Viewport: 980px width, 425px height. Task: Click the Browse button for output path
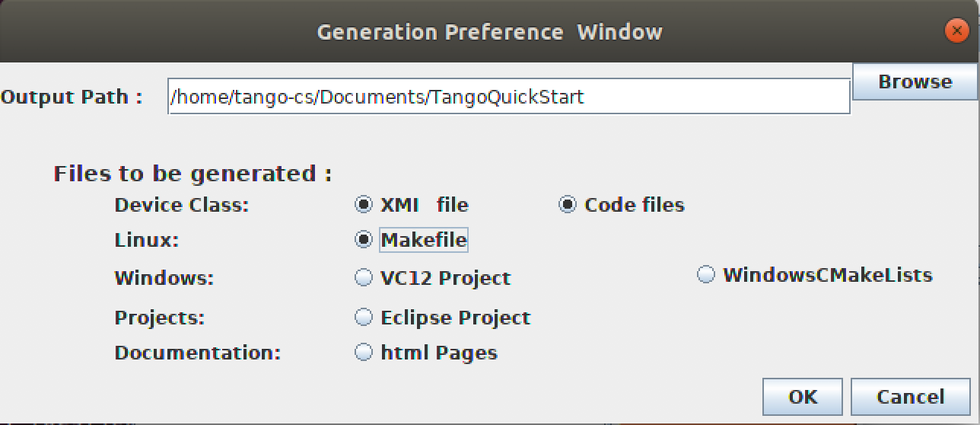tap(915, 81)
